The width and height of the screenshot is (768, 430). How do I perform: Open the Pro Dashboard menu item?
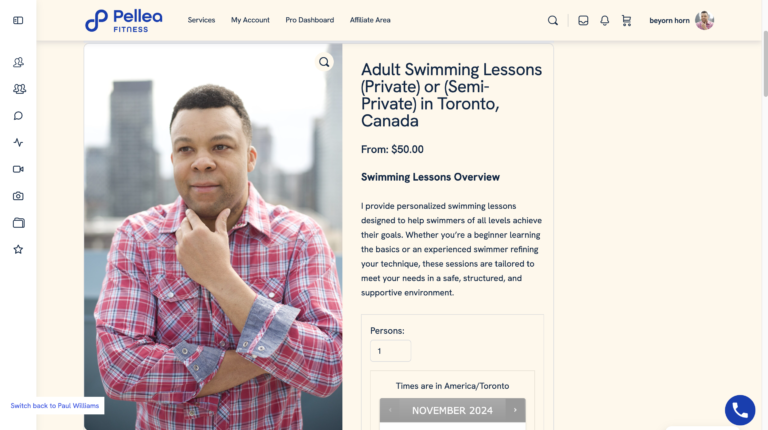[310, 20]
